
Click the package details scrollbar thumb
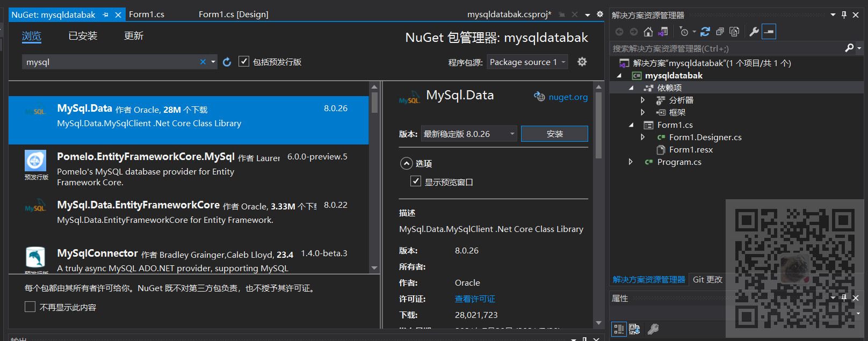point(598,126)
